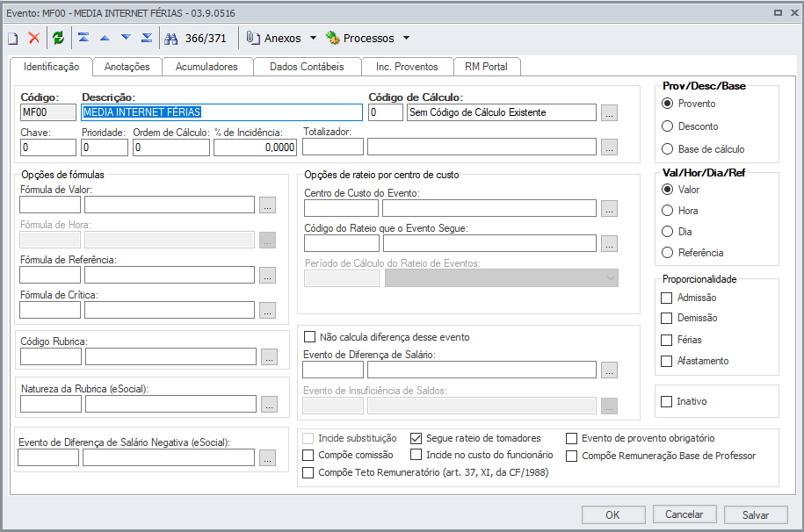Screen dimensions: 804x532
Task: Open lookup for Diferença de Salário Negativa
Action: pos(267,457)
